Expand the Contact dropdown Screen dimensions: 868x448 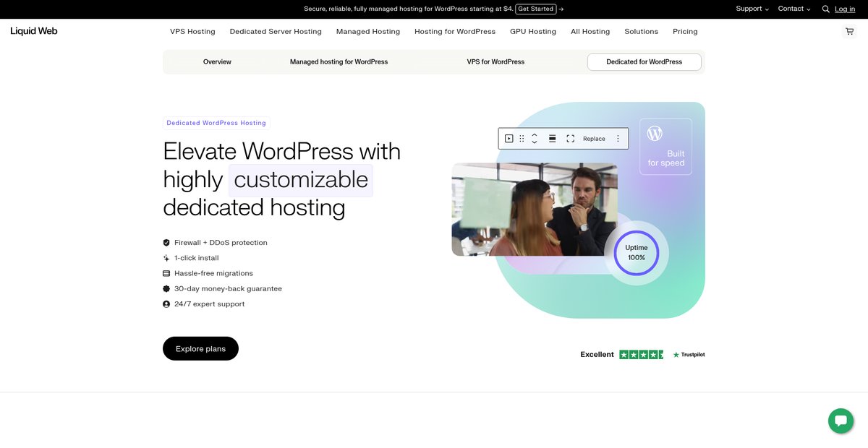click(x=794, y=9)
